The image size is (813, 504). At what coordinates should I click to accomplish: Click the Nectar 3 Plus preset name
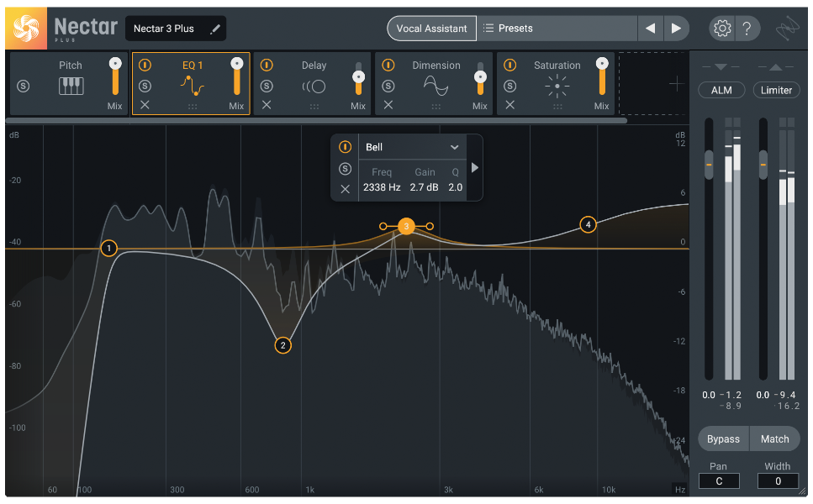(x=164, y=29)
